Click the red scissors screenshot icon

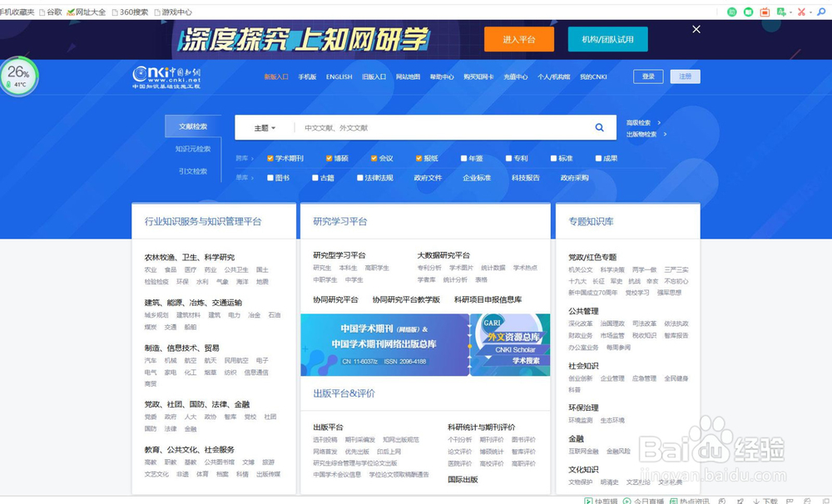(x=801, y=12)
